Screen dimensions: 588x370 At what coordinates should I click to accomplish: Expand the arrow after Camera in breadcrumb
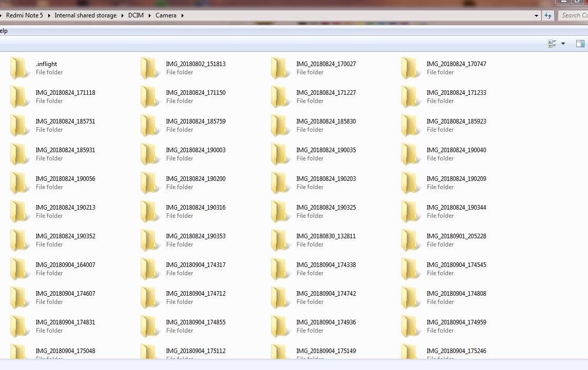[x=182, y=15]
